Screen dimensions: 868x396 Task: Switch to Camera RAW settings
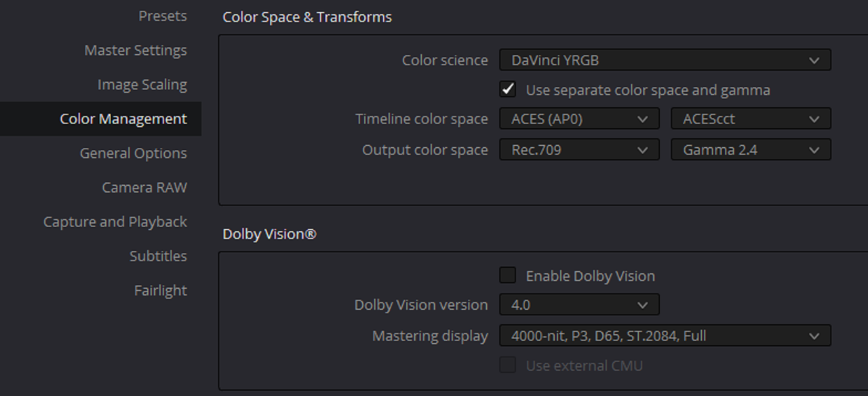[144, 187]
